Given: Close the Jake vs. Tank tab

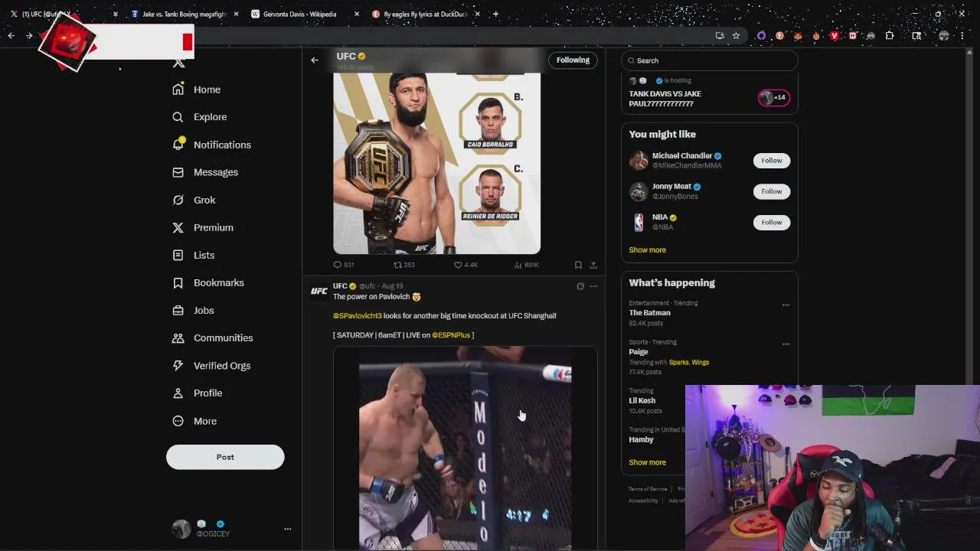Looking at the screenshot, I should pos(236,14).
